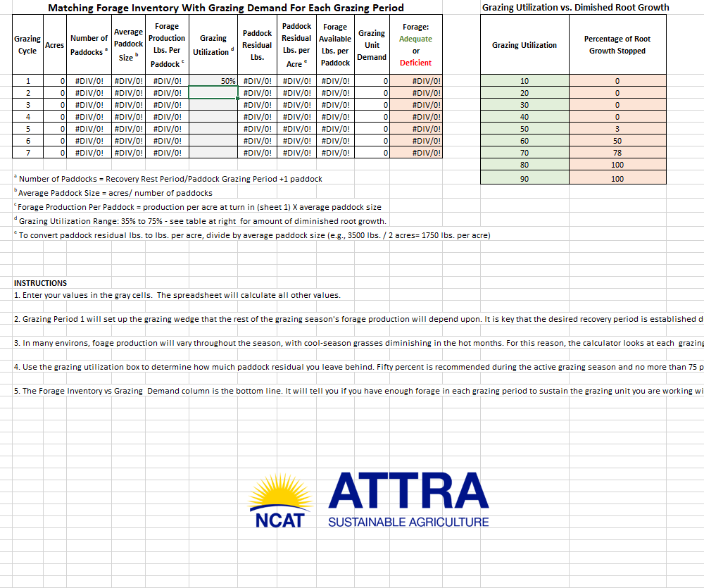Click the 'Matching Forage Inventory' title cell
Viewport: 704px width, 588px height.
coord(226,8)
